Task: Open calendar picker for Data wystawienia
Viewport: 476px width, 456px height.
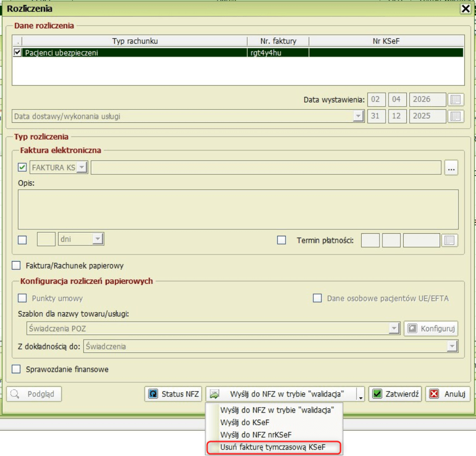Action: [456, 100]
